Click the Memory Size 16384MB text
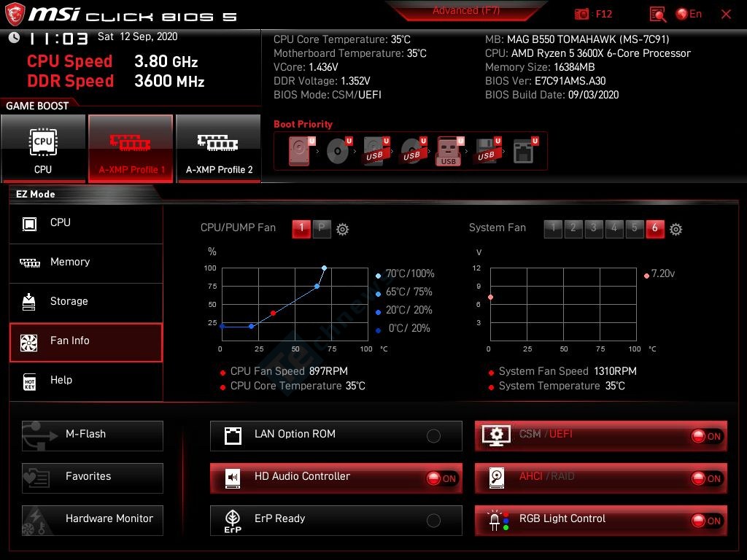Viewport: 747px width, 560px height. click(x=540, y=67)
